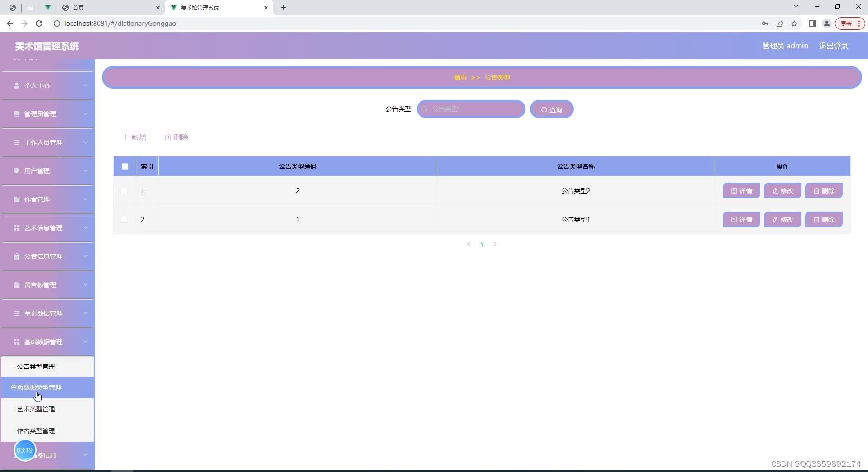Image resolution: width=868 pixels, height=472 pixels.
Task: Open the browser profile avatar
Action: 827,24
